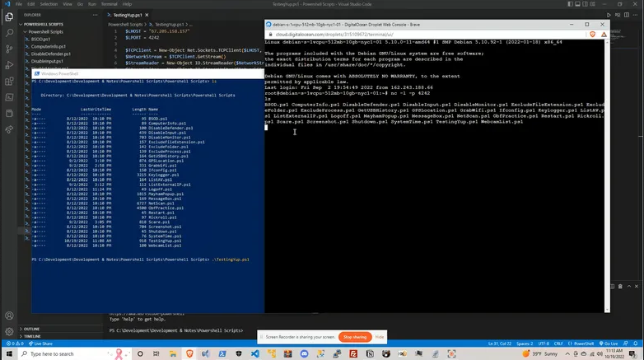Click Live Share in VS Code status bar
This screenshot has height=360, width=644.
point(40,344)
